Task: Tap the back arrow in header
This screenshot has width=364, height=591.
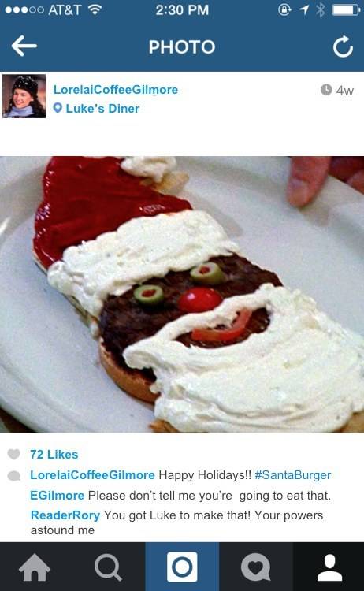Action: tap(24, 46)
